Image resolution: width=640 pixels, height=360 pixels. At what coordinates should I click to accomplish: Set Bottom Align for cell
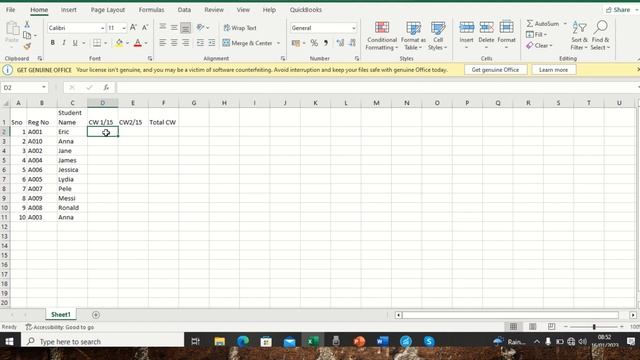click(185, 27)
